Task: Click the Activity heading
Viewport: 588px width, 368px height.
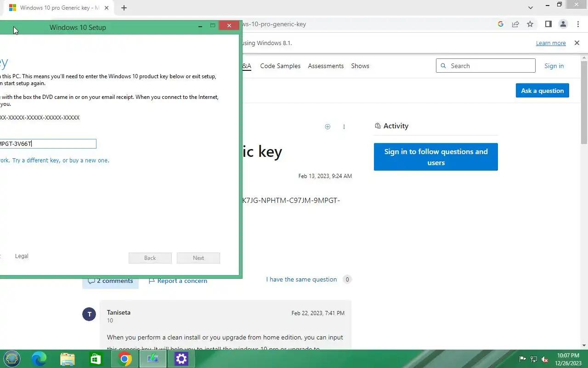Action: (x=396, y=126)
